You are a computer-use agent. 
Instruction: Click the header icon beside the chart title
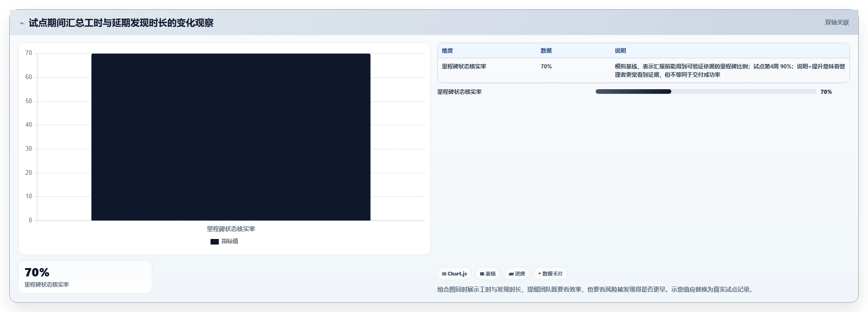[22, 23]
